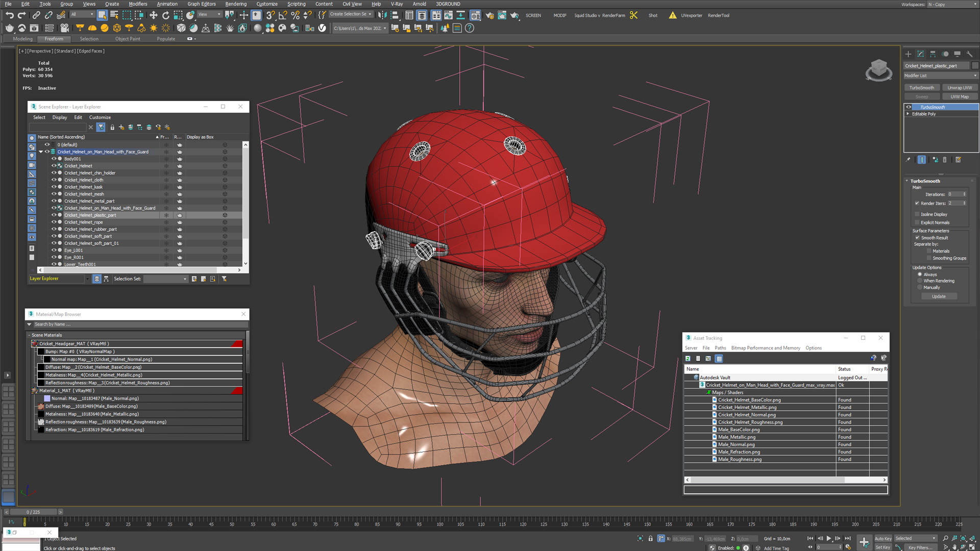Screen dimensions: 980x551
Task: Remove modifier with trash icon
Action: click(x=945, y=160)
